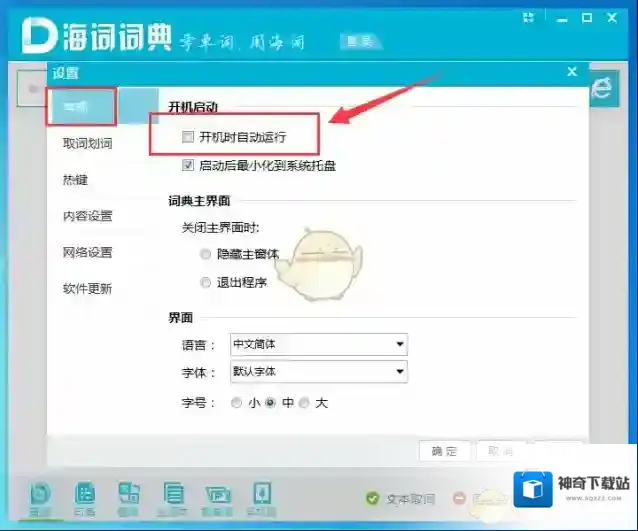Select the 退出程序 radio option
Screen dimensions: 638x531
206,282
